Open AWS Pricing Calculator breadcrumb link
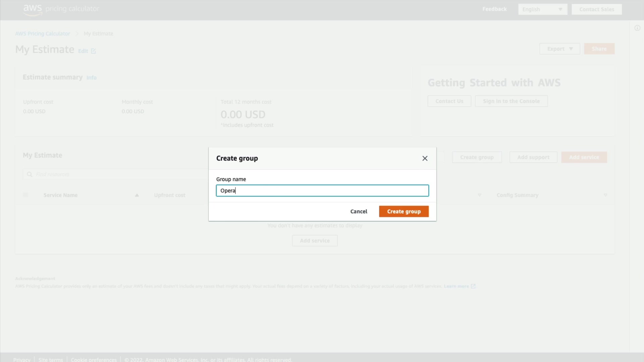Image resolution: width=644 pixels, height=362 pixels. coord(43,34)
